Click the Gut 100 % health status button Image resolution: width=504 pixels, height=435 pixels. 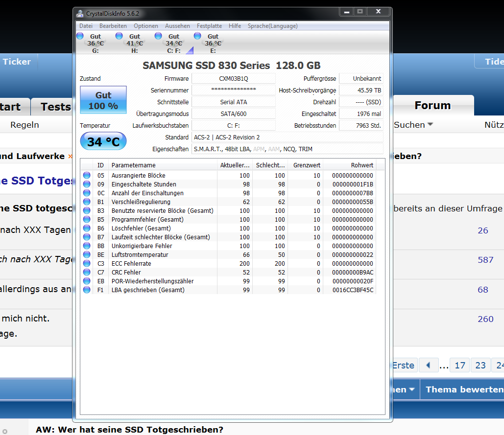pyautogui.click(x=103, y=100)
